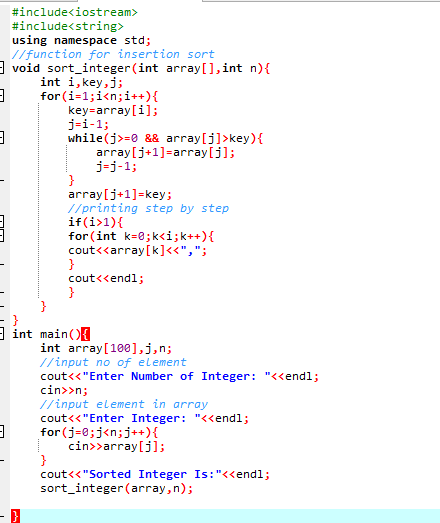Click the 'if(i>1){' line
Image resolution: width=440 pixels, height=523 pixels.
pyautogui.click(x=96, y=222)
